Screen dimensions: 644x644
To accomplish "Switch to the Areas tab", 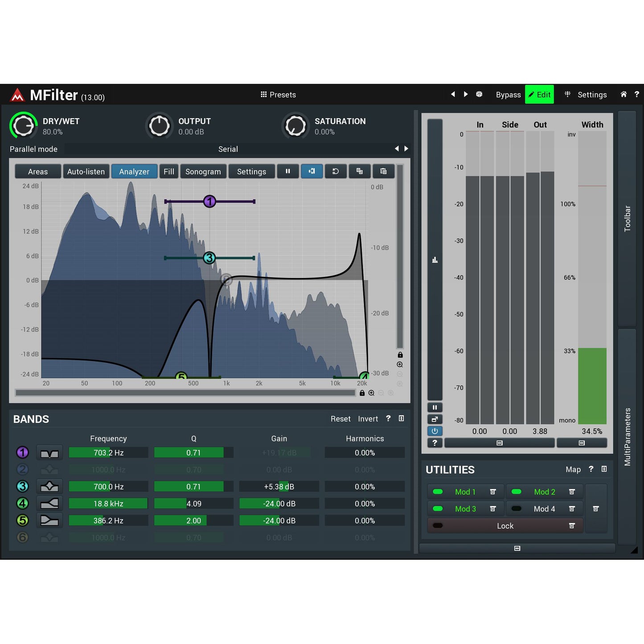I will 38,171.
